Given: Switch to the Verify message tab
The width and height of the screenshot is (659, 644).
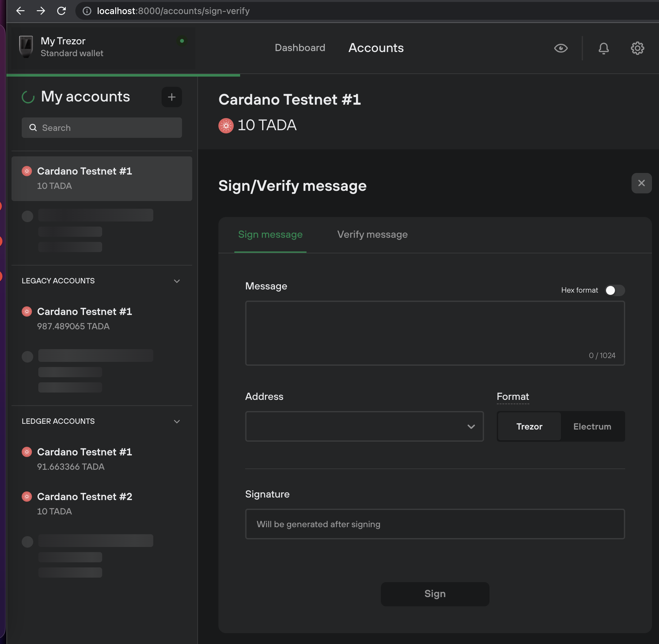Looking at the screenshot, I should tap(372, 234).
